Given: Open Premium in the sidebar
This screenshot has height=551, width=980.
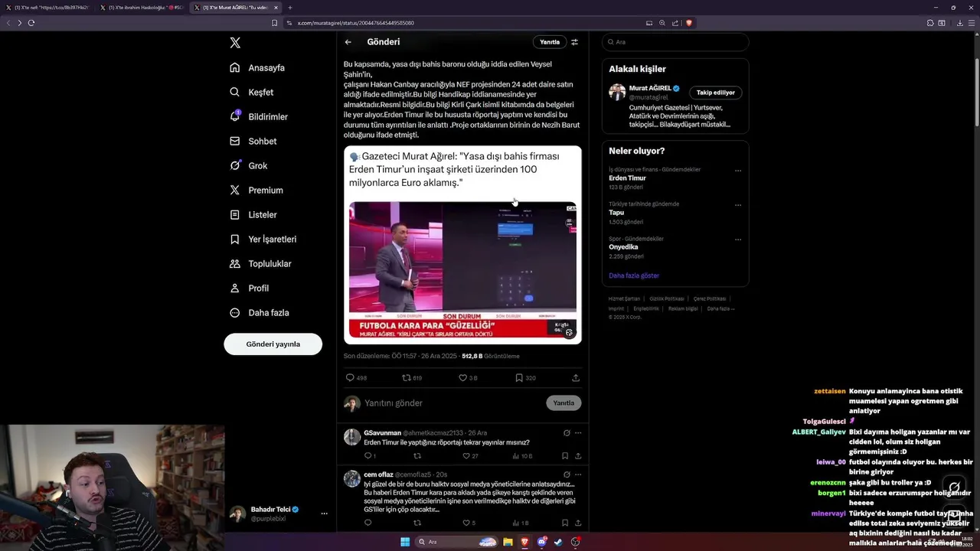Looking at the screenshot, I should pos(256,191).
